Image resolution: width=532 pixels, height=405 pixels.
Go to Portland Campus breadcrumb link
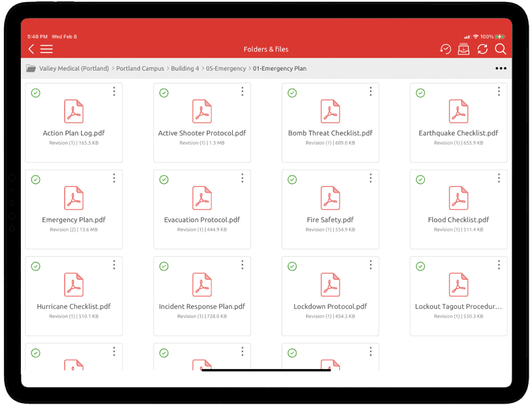[140, 68]
